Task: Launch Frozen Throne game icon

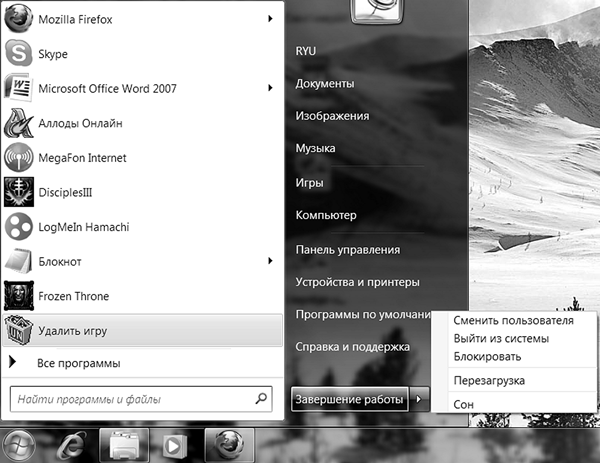Action: pos(19,296)
